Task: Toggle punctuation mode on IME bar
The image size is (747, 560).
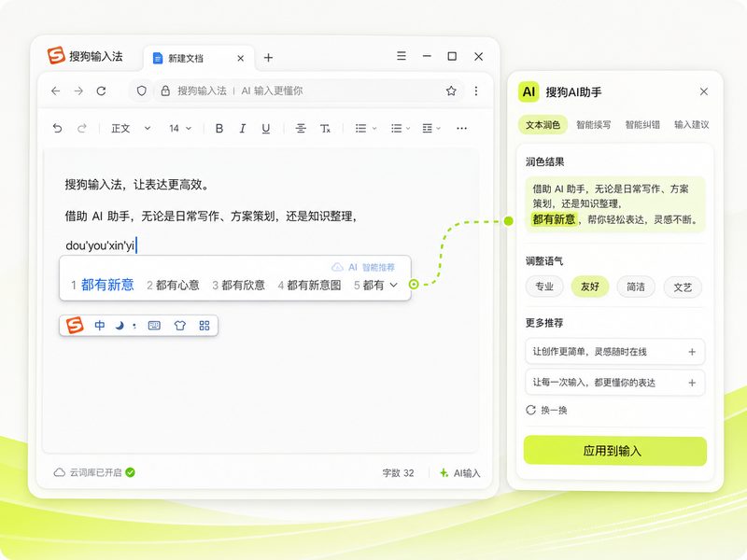Action: click(x=134, y=326)
